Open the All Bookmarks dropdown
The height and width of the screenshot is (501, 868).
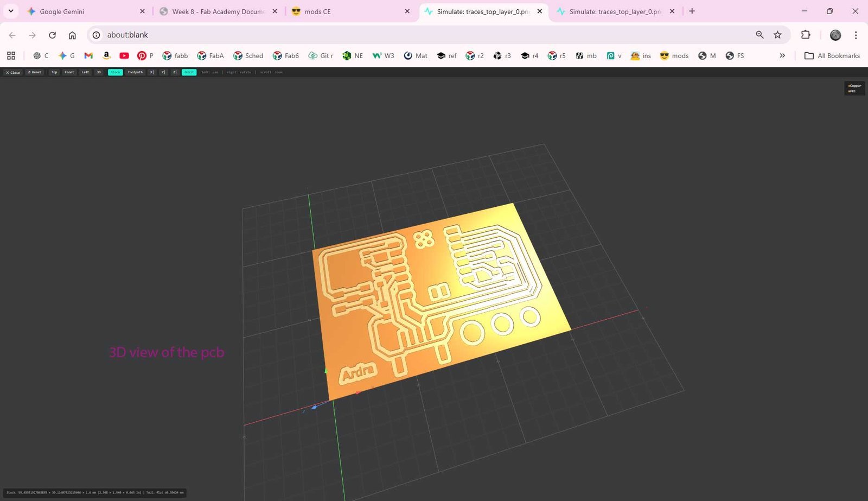tap(832, 55)
